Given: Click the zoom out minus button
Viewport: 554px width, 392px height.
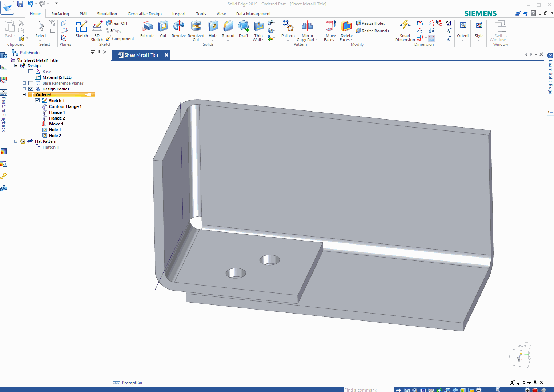Looking at the screenshot, I should (x=479, y=390).
